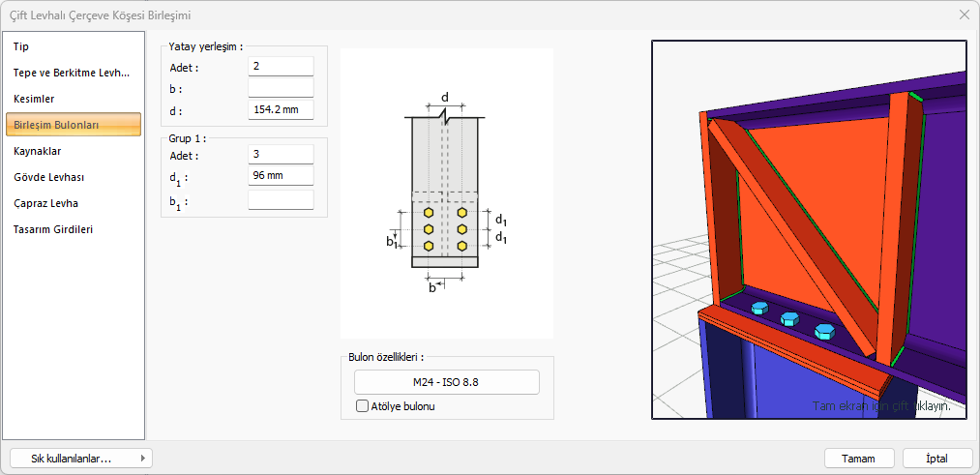
Task: Cancel with the İptal button
Action: [936, 459]
